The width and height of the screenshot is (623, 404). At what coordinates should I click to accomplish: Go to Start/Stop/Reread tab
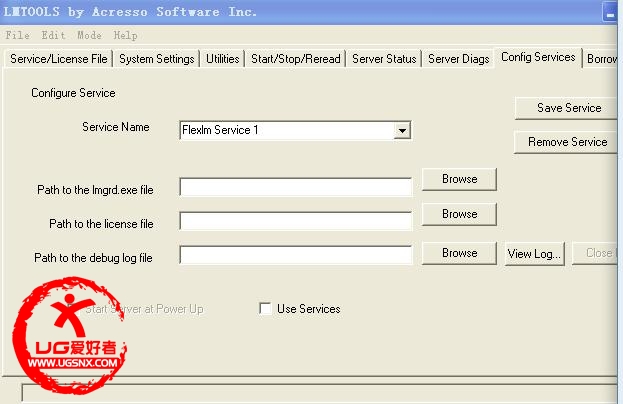tap(296, 59)
